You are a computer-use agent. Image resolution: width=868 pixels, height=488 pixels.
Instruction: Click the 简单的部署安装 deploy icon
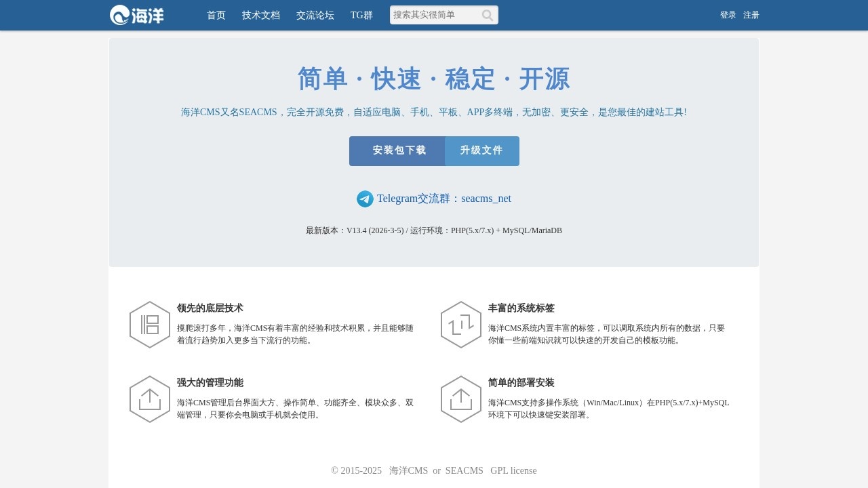click(x=461, y=399)
